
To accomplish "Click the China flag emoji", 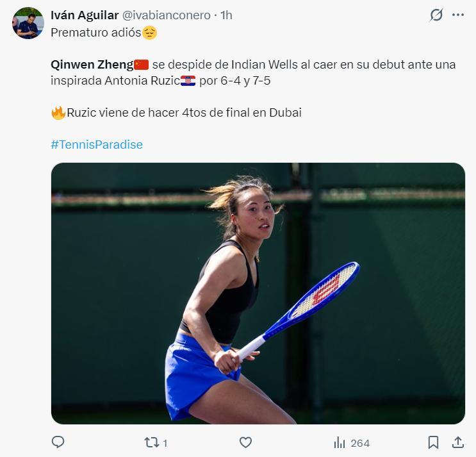I will click(x=141, y=65).
